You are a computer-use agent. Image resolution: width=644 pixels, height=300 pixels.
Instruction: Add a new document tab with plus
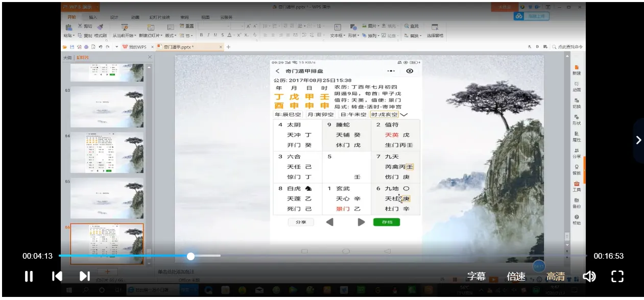tap(228, 47)
